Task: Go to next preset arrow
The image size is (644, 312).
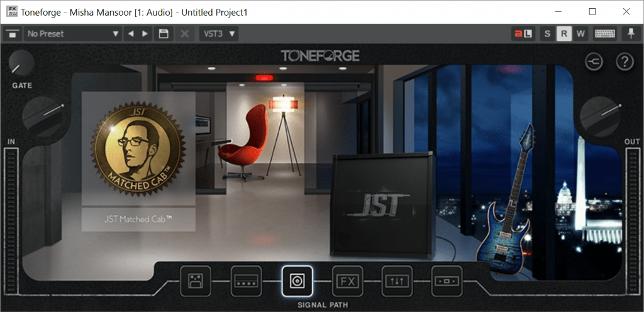Action: click(x=145, y=34)
